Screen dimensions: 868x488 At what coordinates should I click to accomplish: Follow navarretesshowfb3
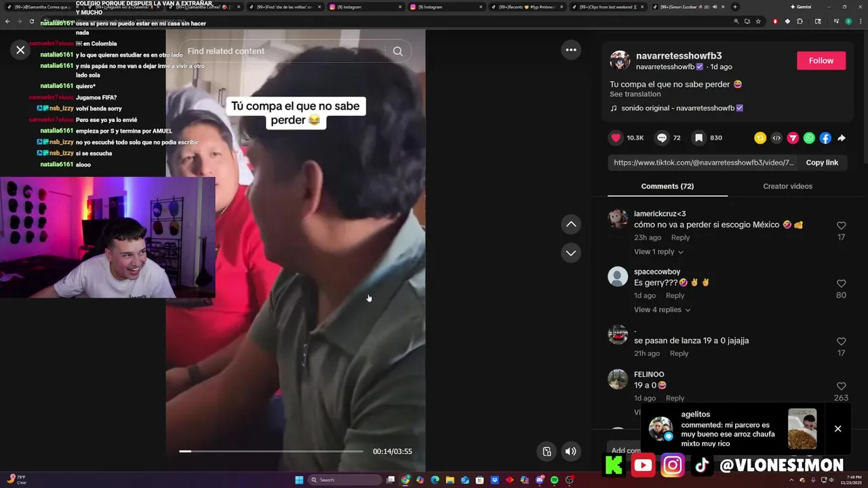click(821, 60)
